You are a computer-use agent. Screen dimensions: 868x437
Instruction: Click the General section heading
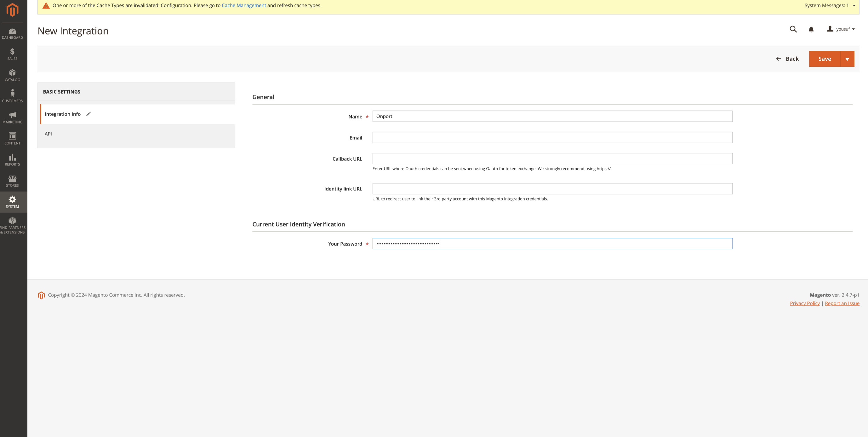coord(263,97)
